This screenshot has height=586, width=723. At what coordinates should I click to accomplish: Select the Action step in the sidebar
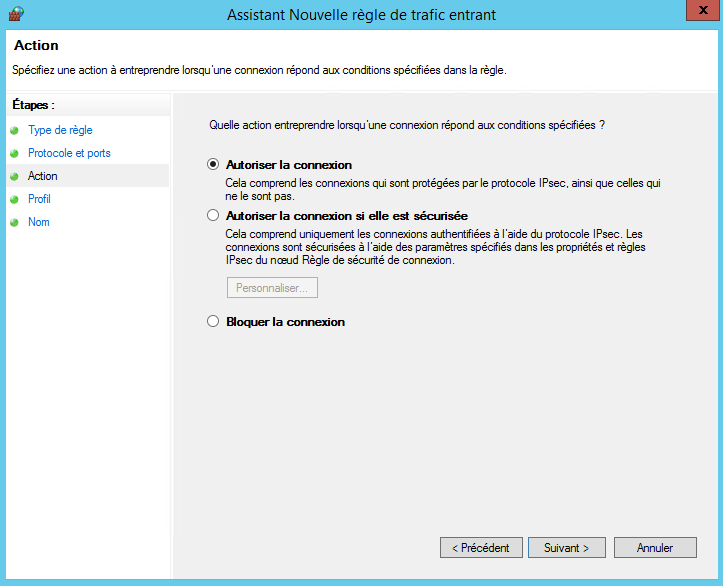[x=43, y=176]
